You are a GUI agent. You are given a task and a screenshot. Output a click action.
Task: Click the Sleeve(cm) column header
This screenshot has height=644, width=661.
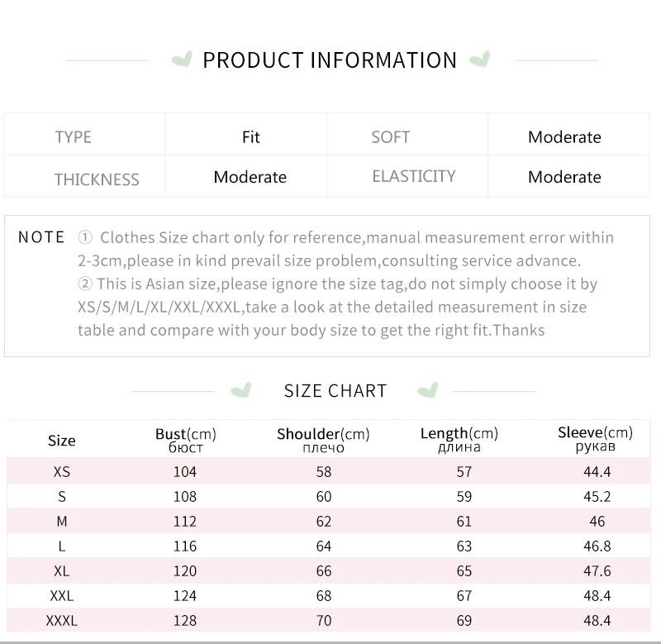click(596, 439)
